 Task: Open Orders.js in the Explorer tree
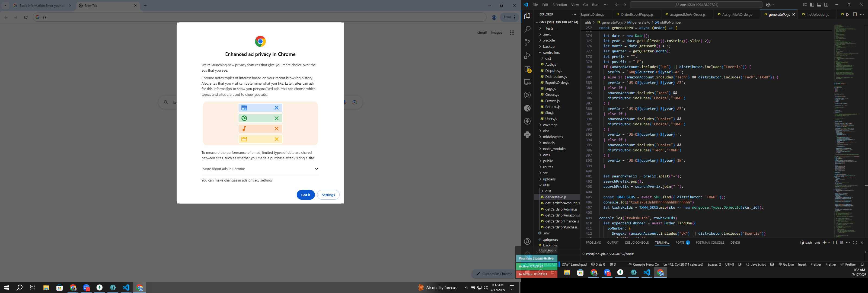tap(552, 95)
